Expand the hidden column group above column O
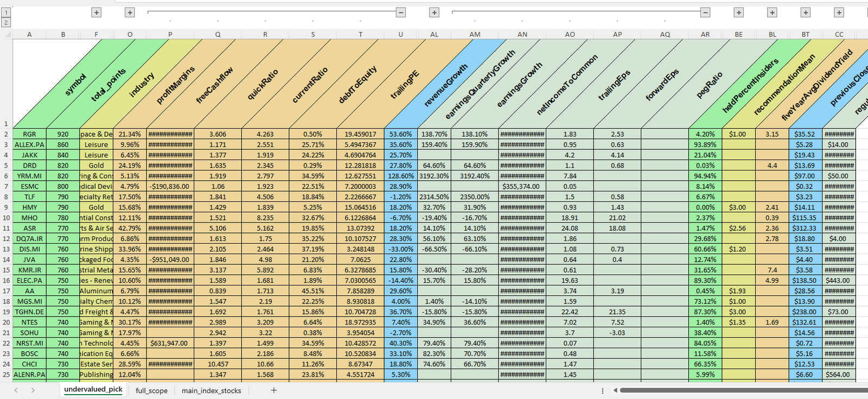This screenshot has height=399, width=868. 130,12
